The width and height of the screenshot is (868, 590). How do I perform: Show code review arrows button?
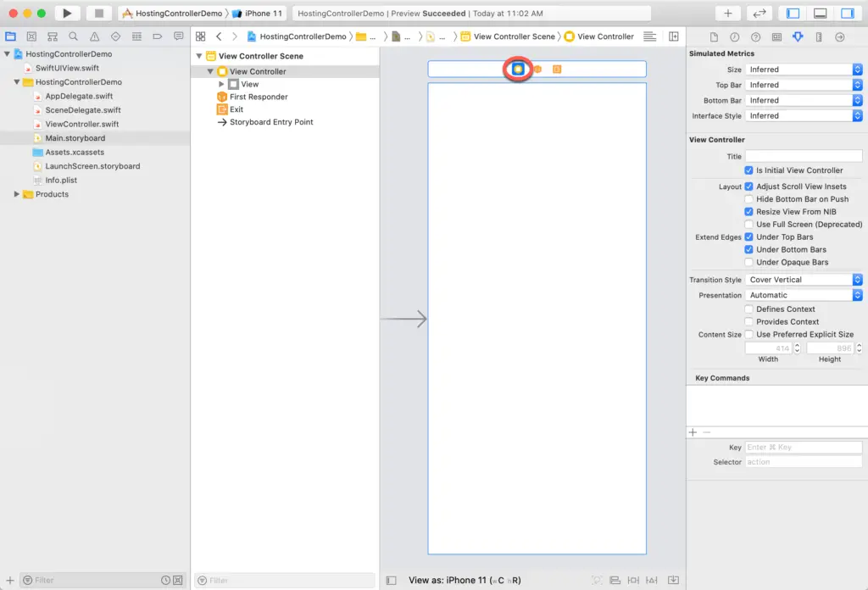(x=759, y=14)
